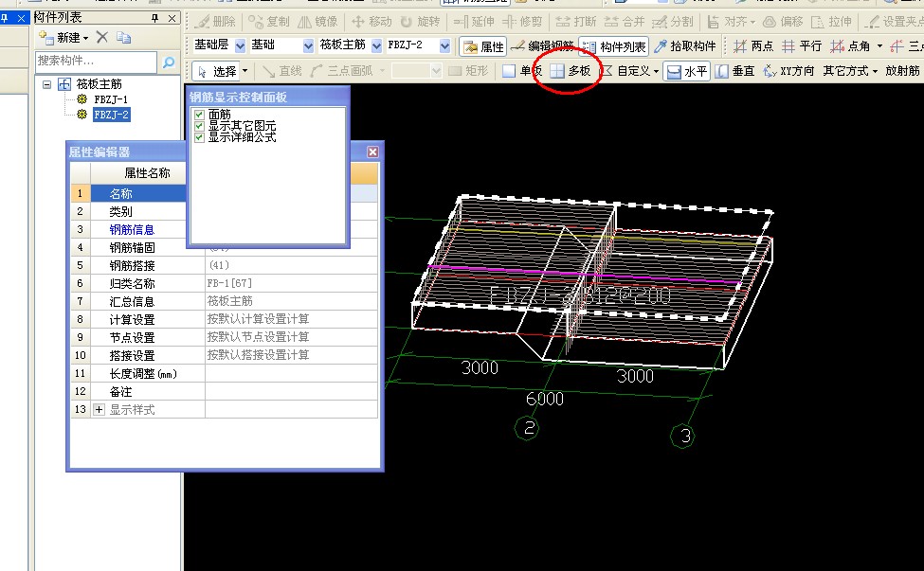Viewport: 924px width, 571px height.
Task: Click the 合并 merge tool
Action: click(x=625, y=22)
